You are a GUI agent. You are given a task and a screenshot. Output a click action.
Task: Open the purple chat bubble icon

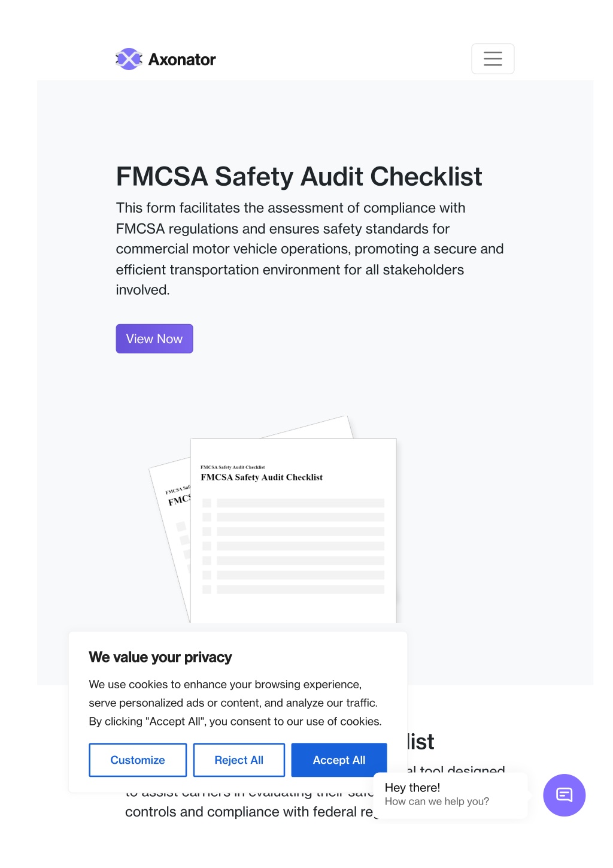pos(564,795)
